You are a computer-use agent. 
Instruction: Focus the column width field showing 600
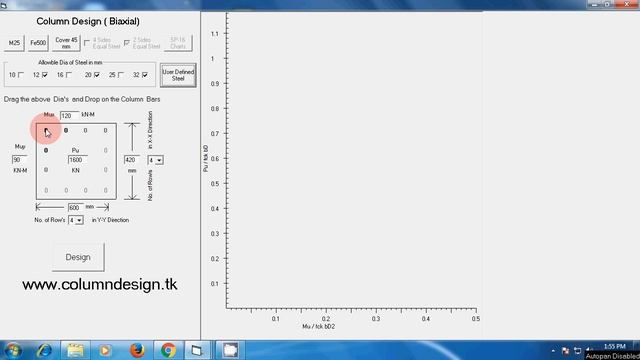(75, 207)
